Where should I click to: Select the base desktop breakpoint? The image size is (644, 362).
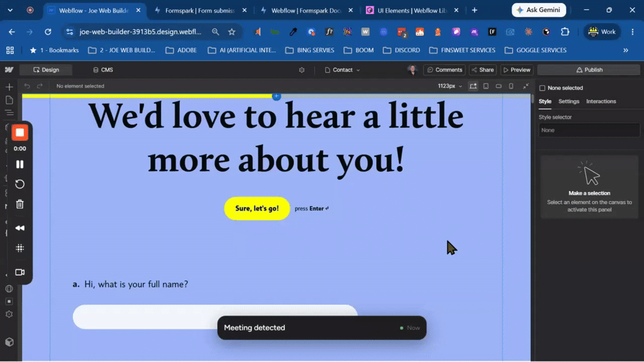473,86
